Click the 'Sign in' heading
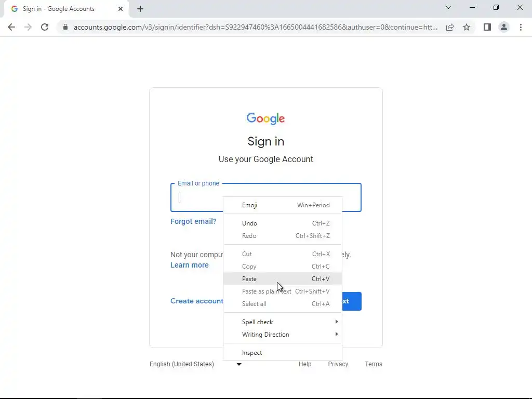This screenshot has width=532, height=399. (265, 141)
